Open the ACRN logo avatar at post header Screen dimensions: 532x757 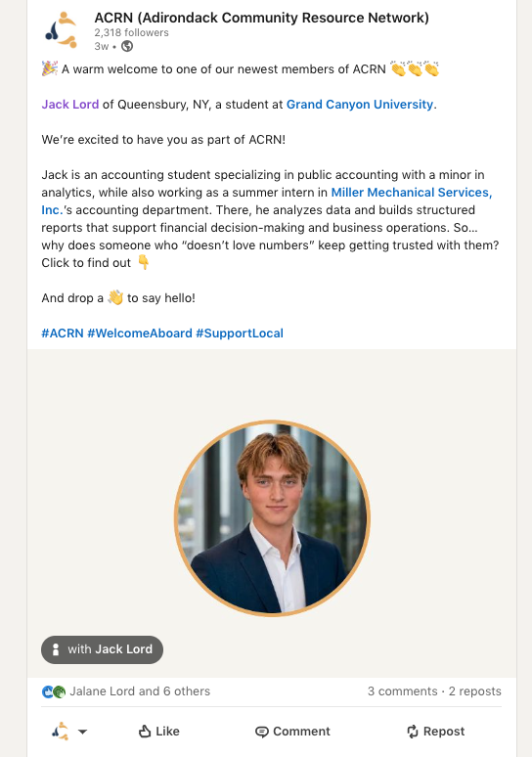pos(61,30)
